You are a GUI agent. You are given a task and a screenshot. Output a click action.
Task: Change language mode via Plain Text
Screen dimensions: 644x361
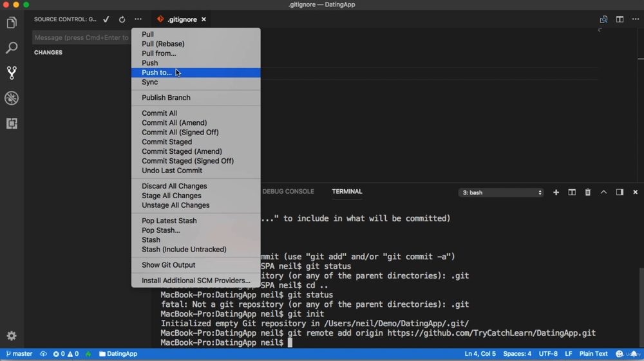click(x=594, y=354)
